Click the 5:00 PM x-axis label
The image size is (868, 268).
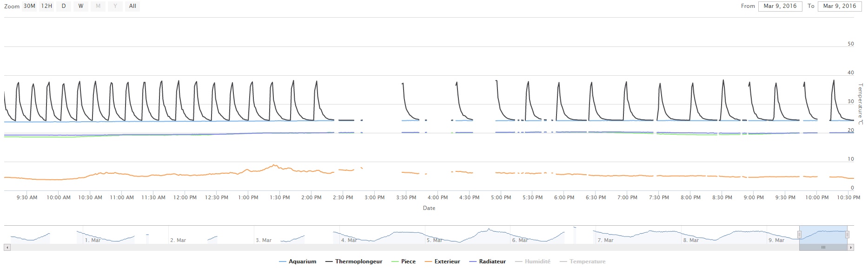pyautogui.click(x=501, y=197)
